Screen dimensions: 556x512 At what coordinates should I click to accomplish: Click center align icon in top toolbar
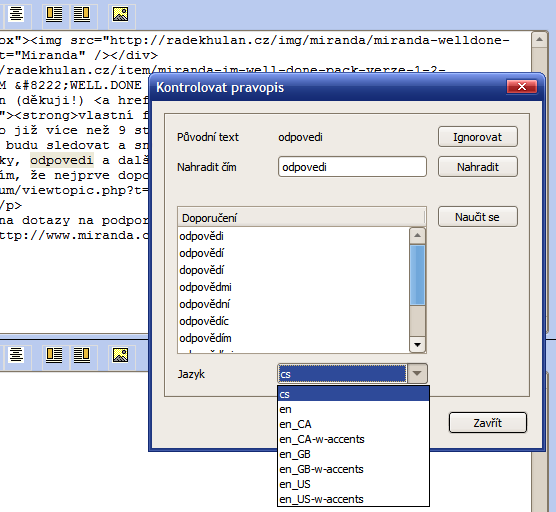click(16, 14)
